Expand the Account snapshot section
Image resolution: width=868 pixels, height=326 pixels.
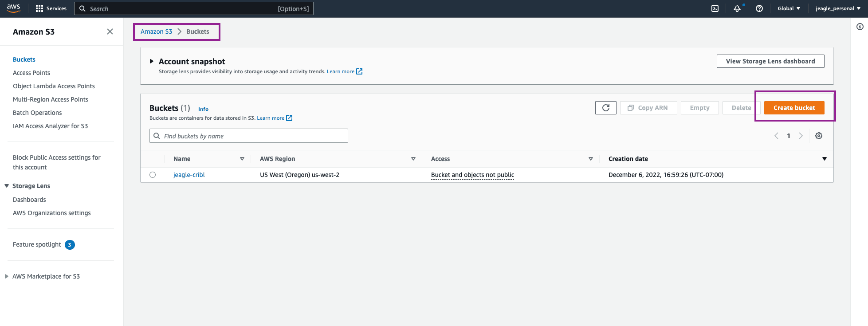152,61
